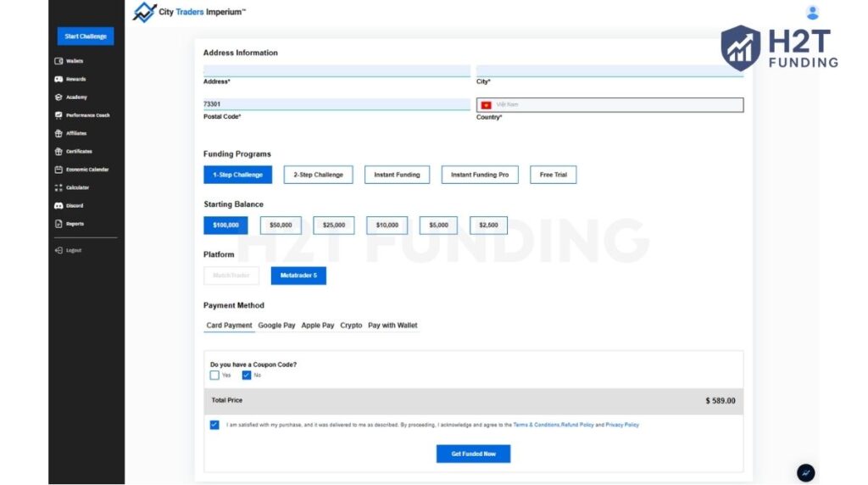Image resolution: width=868 pixels, height=485 pixels.
Task: Open the Country dropdown field
Action: tap(610, 104)
